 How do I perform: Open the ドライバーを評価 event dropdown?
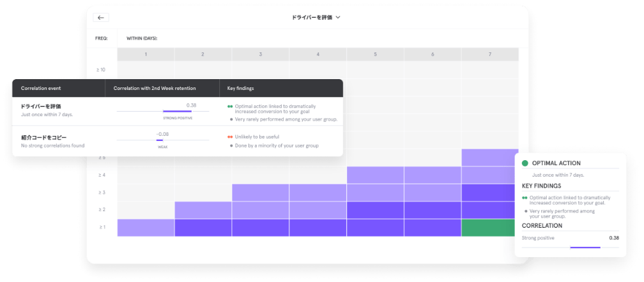[316, 18]
